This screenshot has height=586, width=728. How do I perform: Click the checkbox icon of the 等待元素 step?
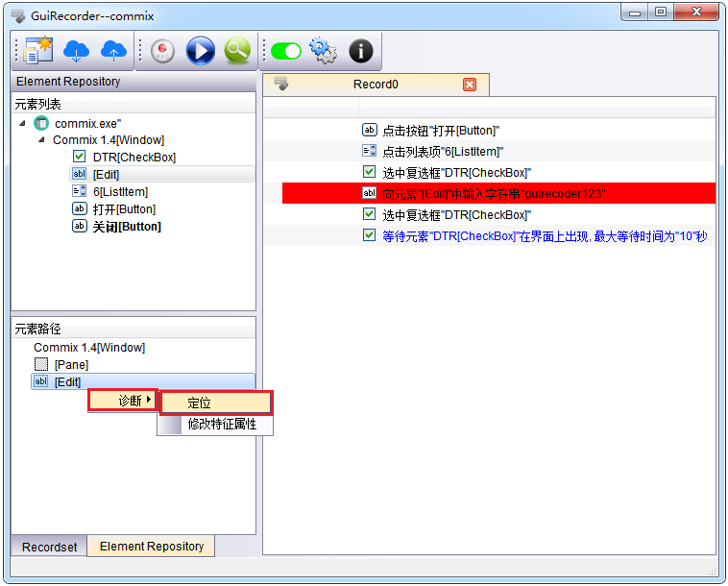click(369, 235)
